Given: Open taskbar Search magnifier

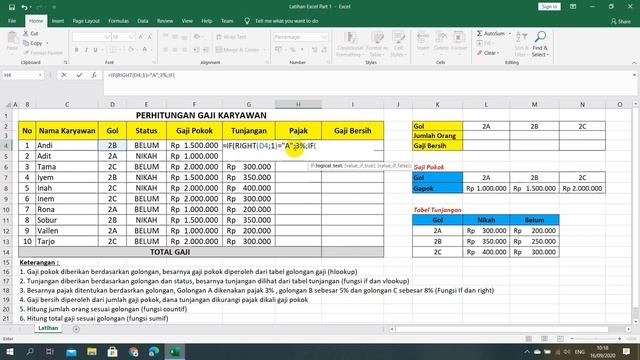Looking at the screenshot, I should point(30,352).
